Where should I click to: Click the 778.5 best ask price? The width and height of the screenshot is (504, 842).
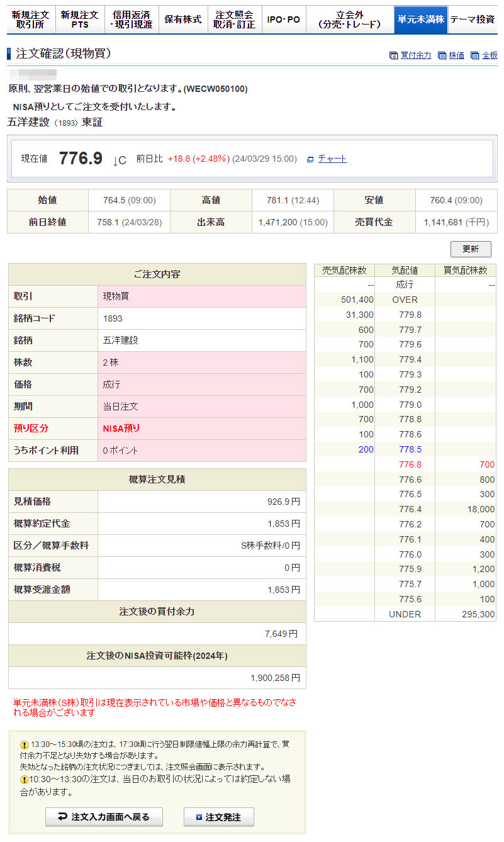410,449
